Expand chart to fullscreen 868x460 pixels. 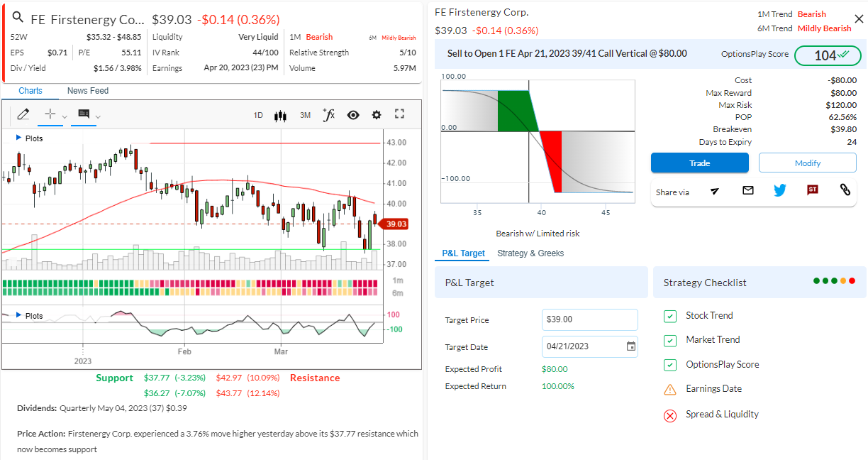click(x=399, y=114)
